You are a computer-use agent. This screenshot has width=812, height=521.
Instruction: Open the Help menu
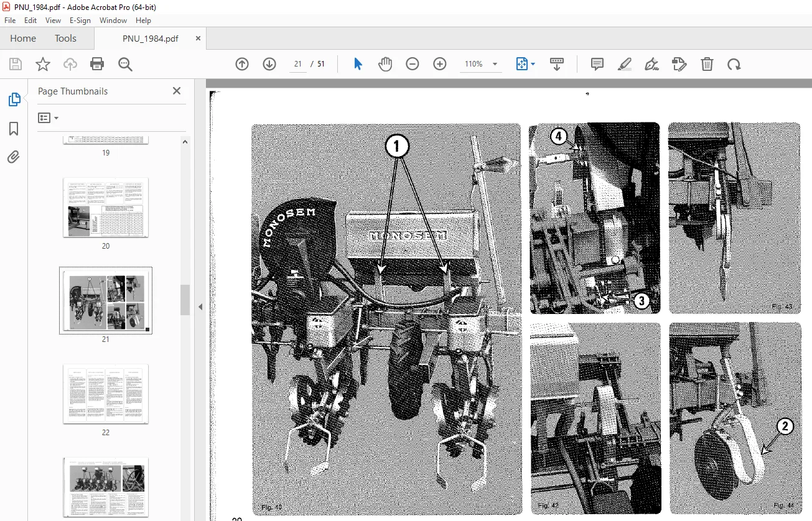(143, 21)
